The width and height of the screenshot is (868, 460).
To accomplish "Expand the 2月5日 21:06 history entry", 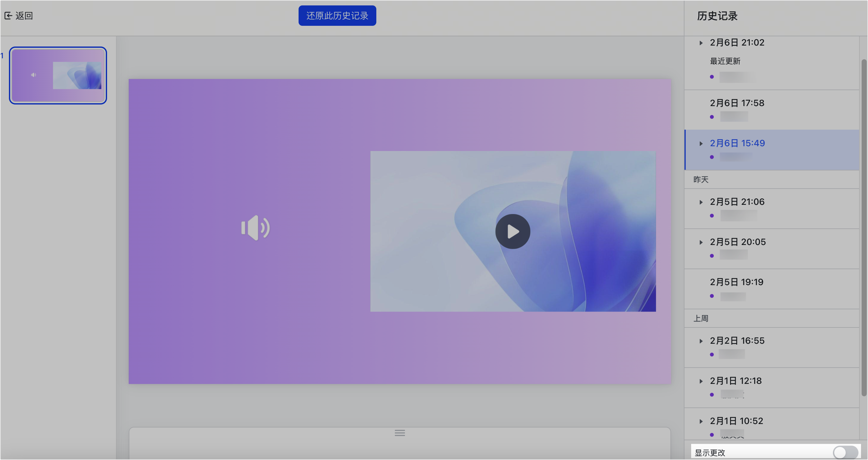I will point(701,202).
